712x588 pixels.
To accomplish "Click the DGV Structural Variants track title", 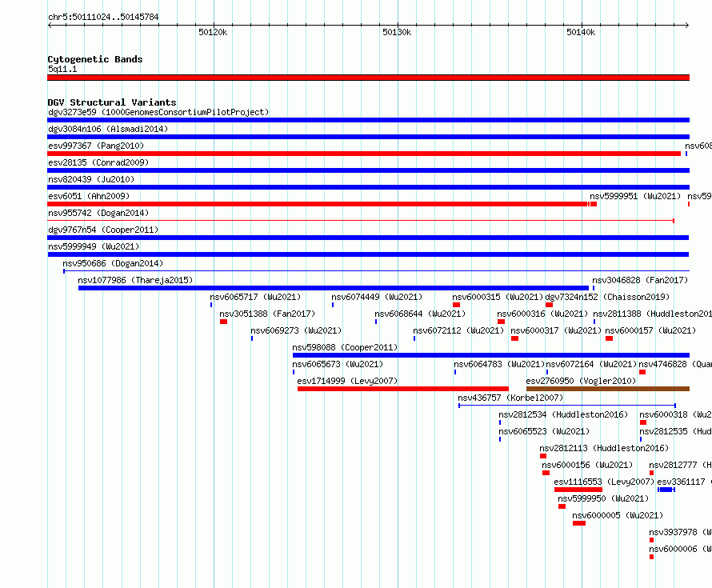I will tap(112, 102).
